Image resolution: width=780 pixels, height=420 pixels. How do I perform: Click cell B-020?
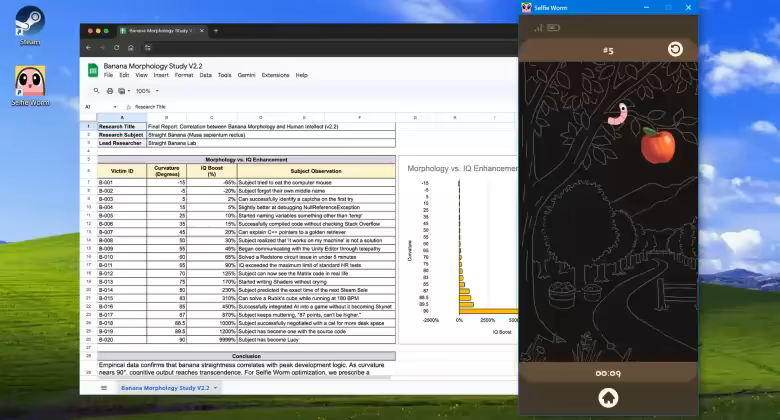click(122, 339)
